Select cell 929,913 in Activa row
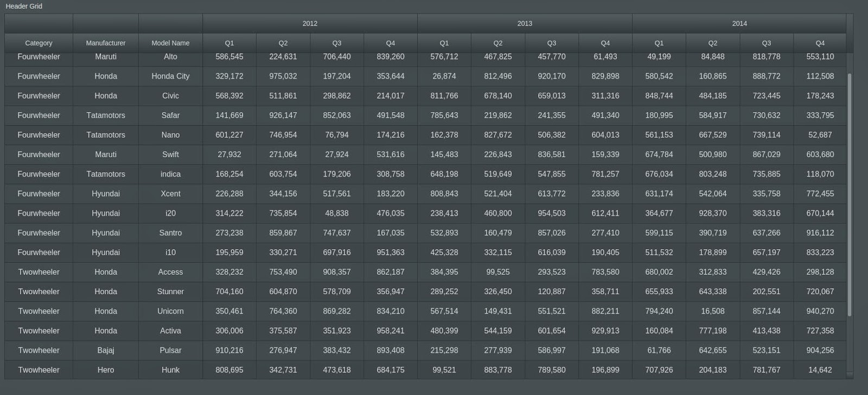 coord(605,331)
